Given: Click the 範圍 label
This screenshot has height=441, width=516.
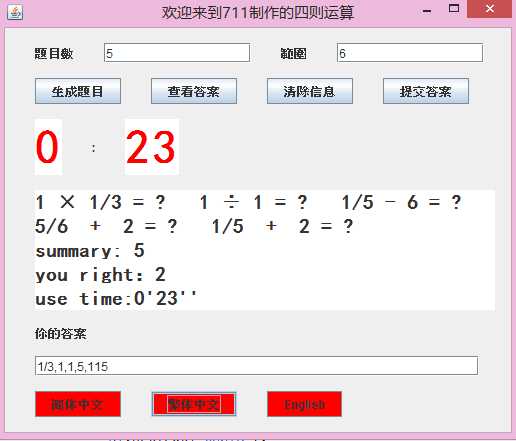Looking at the screenshot, I should [x=293, y=53].
